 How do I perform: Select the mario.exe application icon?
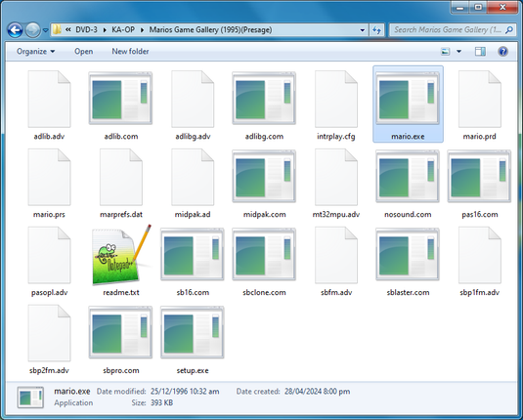(x=408, y=99)
